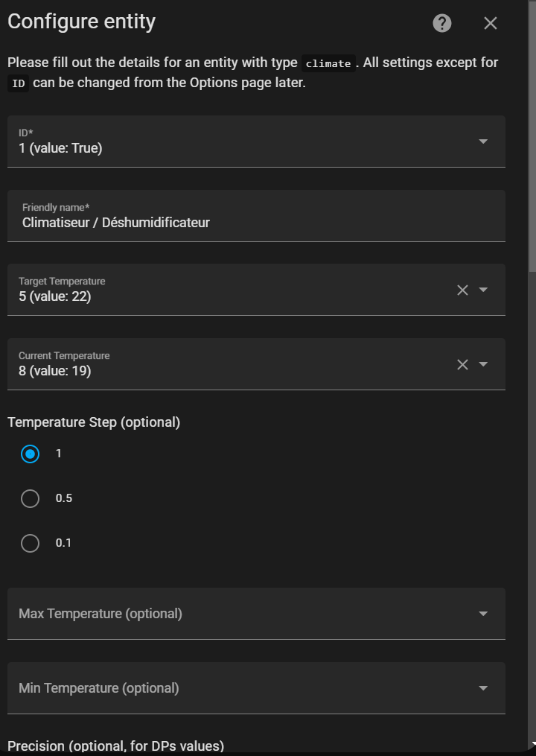This screenshot has height=756, width=536.
Task: Select temperature step 0.1 radio button
Action: click(31, 543)
